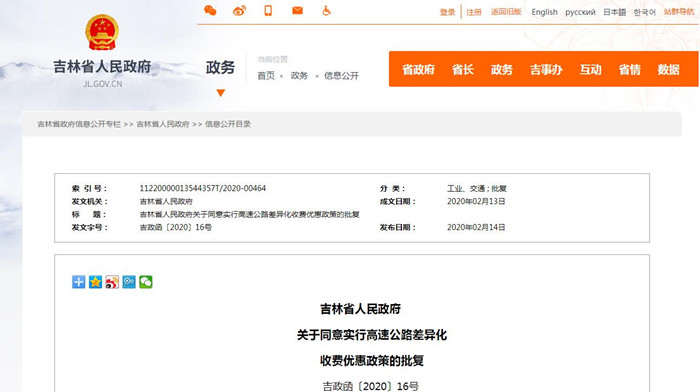The image size is (700, 392).
Task: Click the mobile phone icon in top bar
Action: [x=268, y=10]
